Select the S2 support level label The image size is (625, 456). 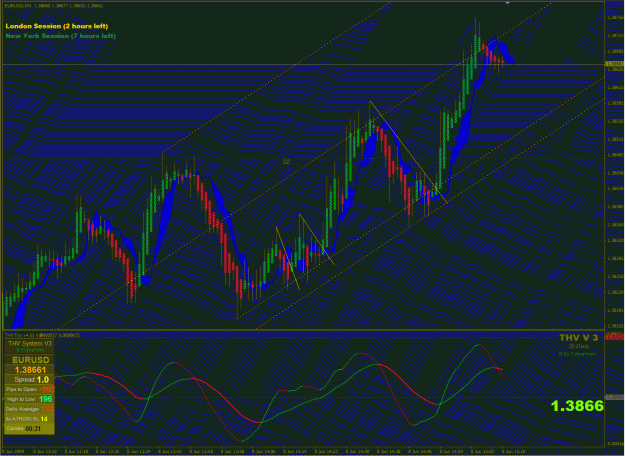[287, 161]
